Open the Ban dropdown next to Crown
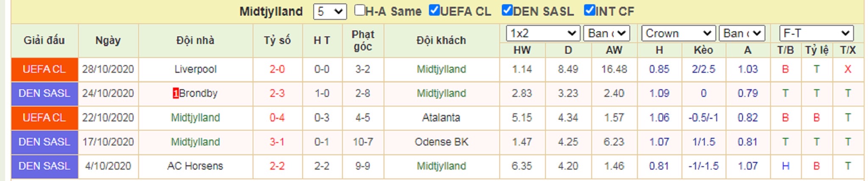The width and height of the screenshot is (868, 181). tap(742, 33)
